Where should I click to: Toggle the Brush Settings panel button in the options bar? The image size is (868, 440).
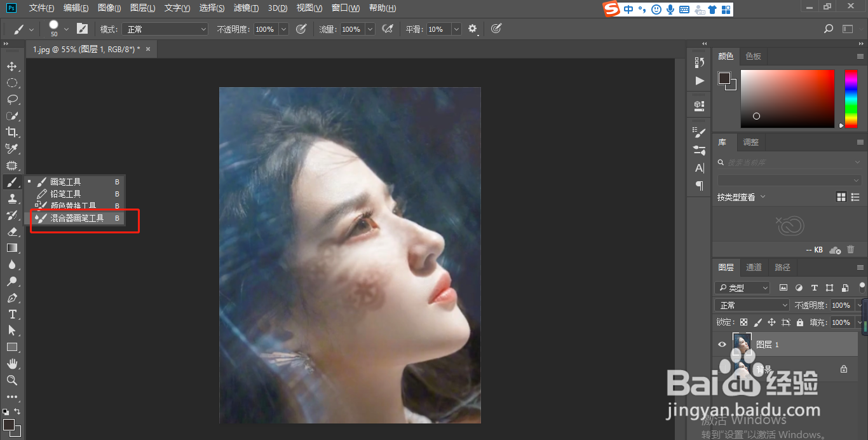(82, 29)
